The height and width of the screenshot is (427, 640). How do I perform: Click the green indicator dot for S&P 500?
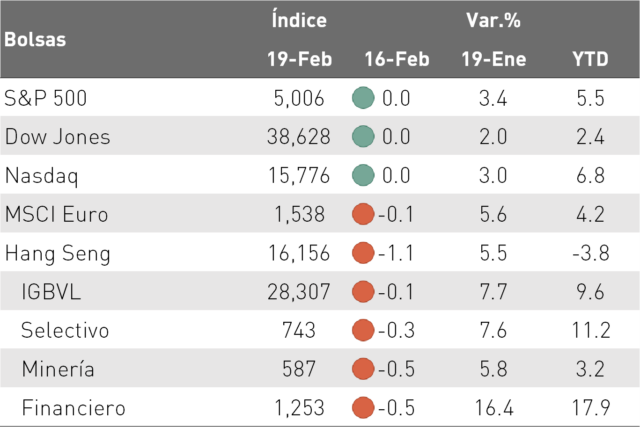[363, 98]
